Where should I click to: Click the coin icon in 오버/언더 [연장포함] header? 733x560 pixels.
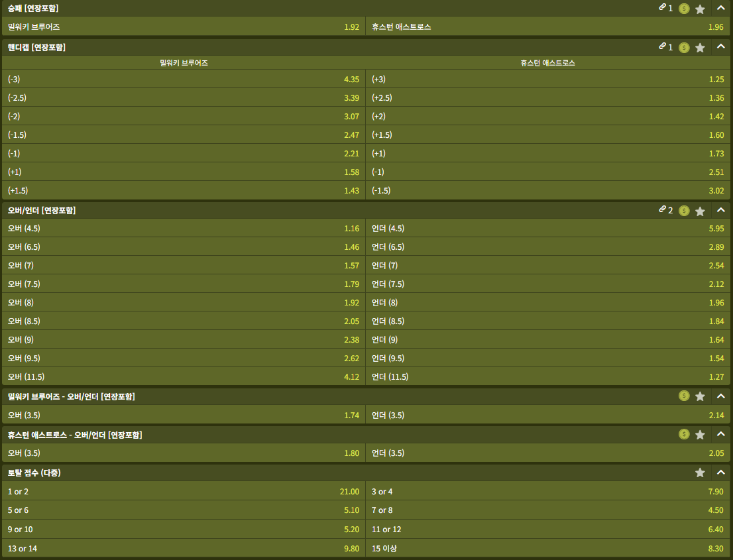[x=684, y=210]
